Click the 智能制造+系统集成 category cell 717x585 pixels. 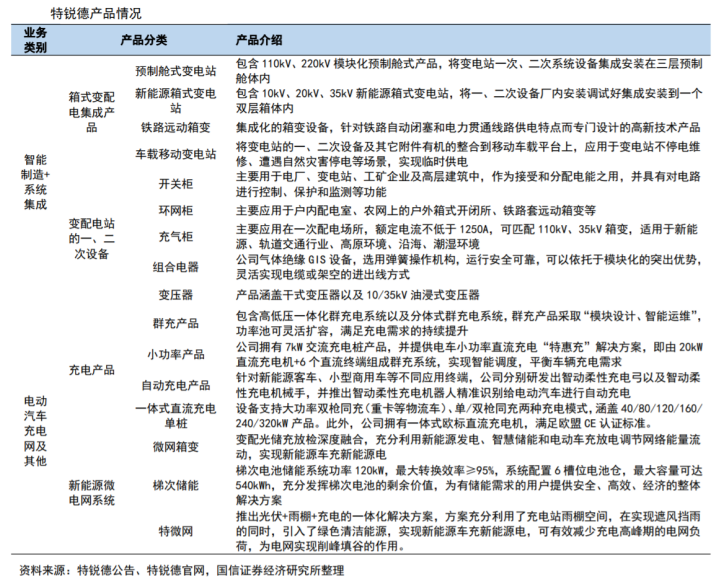(35, 182)
